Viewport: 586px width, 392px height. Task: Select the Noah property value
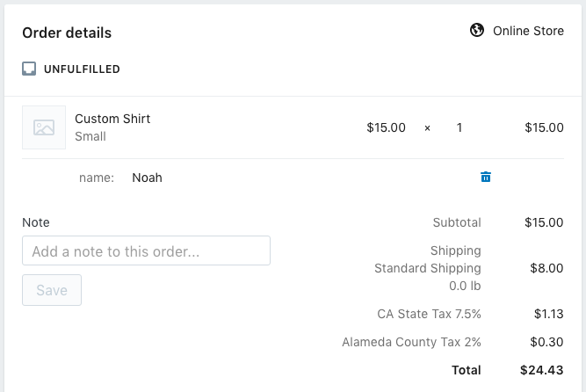click(147, 178)
